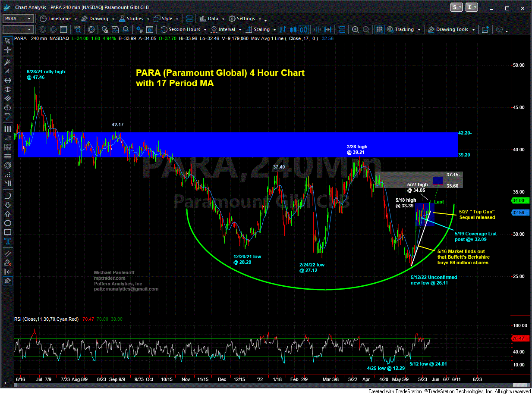The height and width of the screenshot is (394, 532).
Task: Click the 12/20/21 low @ 28.29 label
Action: (x=247, y=259)
